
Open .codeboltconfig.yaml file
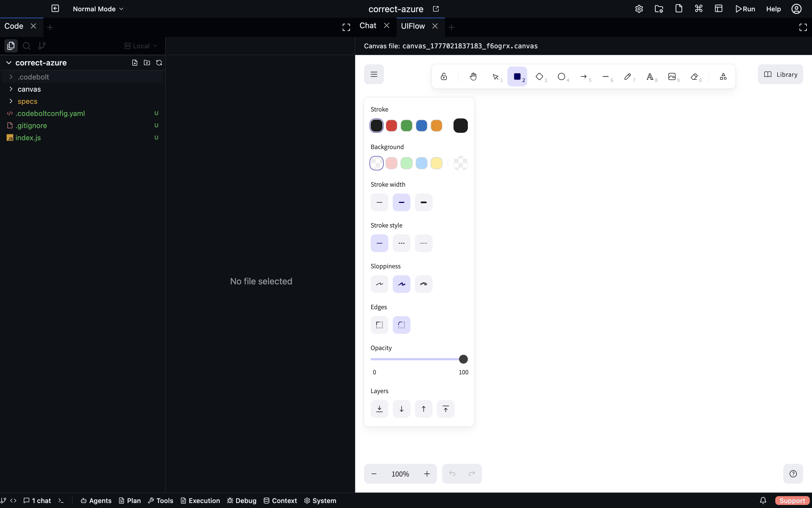(x=82, y=113)
